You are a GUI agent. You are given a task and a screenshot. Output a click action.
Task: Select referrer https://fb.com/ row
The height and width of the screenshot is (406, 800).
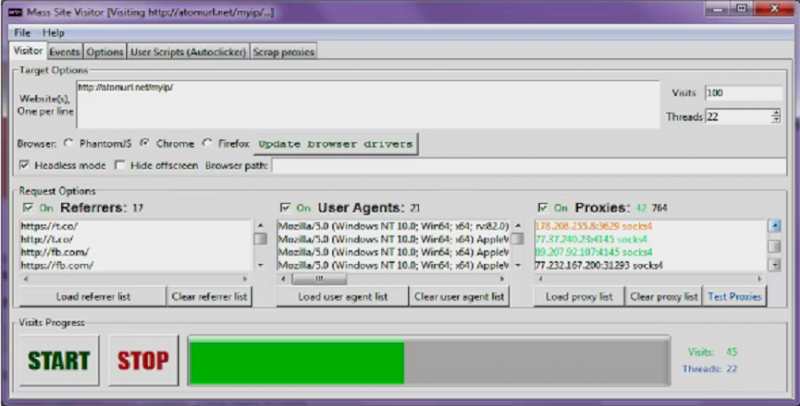pyautogui.click(x=136, y=265)
